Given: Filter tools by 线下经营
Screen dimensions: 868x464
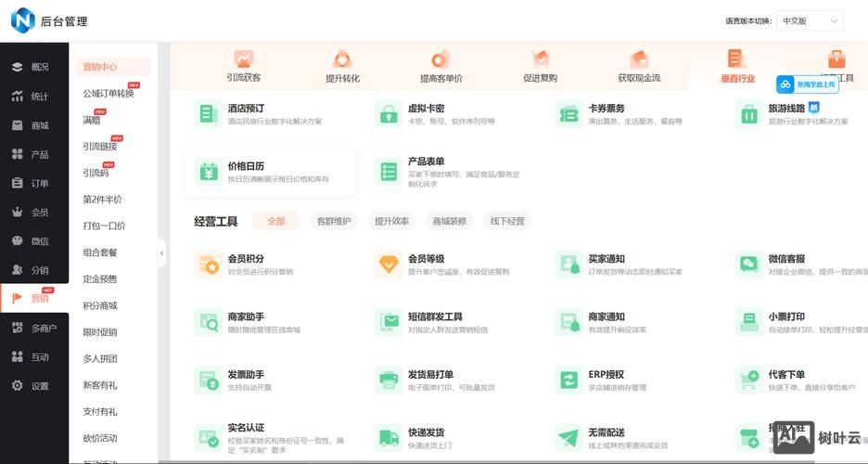Looking at the screenshot, I should (x=507, y=221).
